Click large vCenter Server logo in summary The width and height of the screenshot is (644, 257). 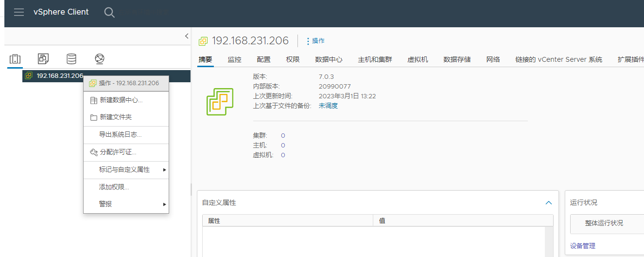tap(220, 102)
